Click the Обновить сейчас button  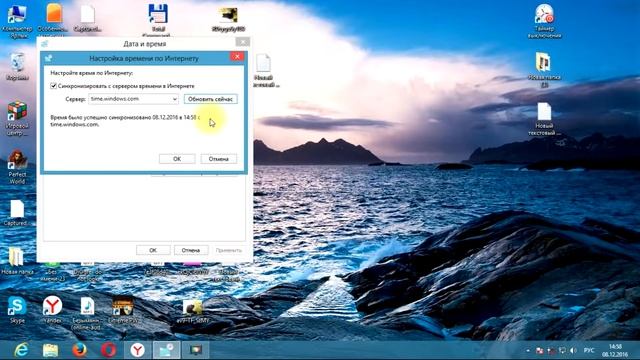point(210,99)
